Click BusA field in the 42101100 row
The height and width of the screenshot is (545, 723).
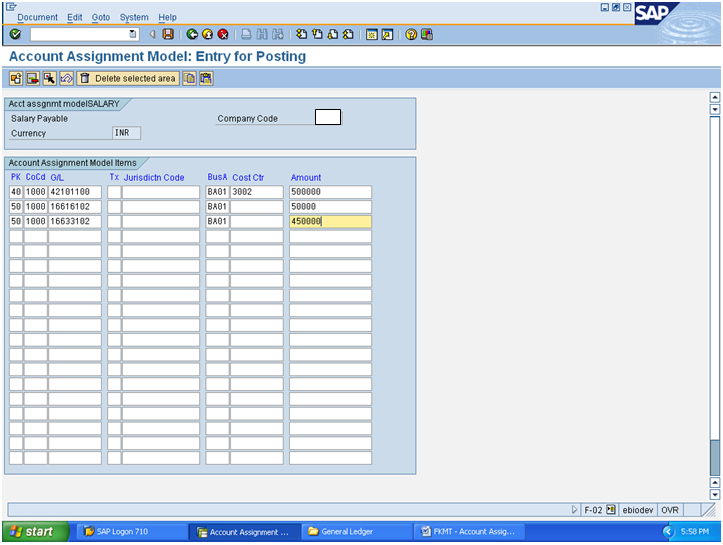217,192
